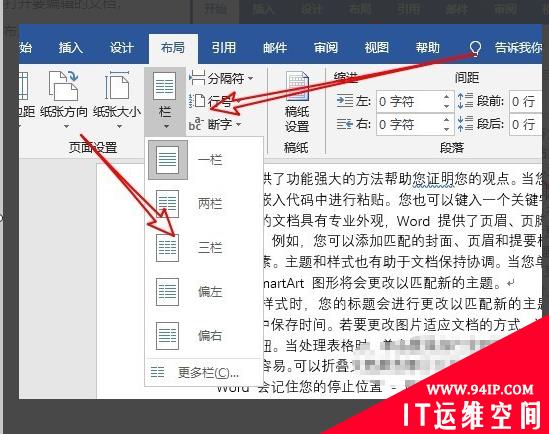Switch to the 插入 tab
549x434 pixels.
71,48
